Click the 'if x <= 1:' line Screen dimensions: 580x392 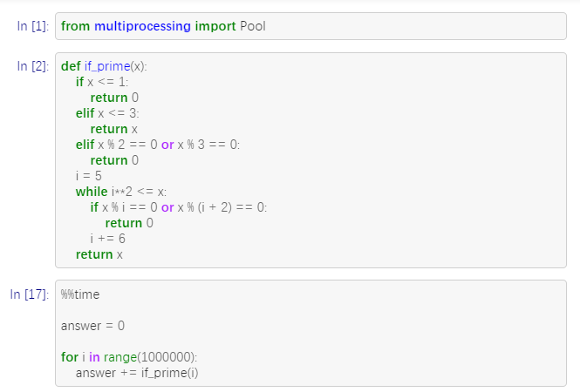click(x=102, y=82)
